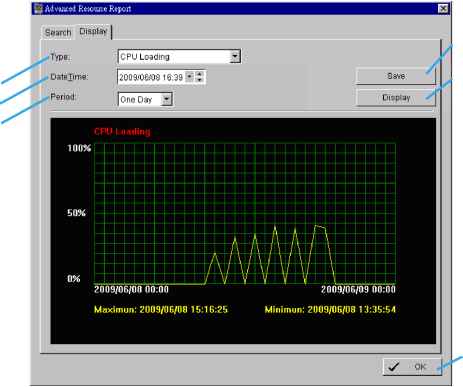The image size is (463, 387).
Task: Click the Type: label
Action: click(60, 57)
